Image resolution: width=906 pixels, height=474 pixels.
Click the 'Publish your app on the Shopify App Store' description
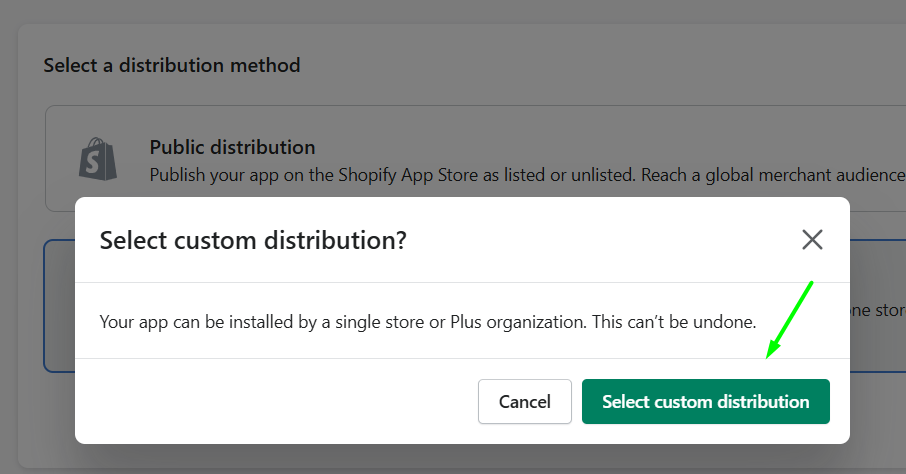coord(527,175)
